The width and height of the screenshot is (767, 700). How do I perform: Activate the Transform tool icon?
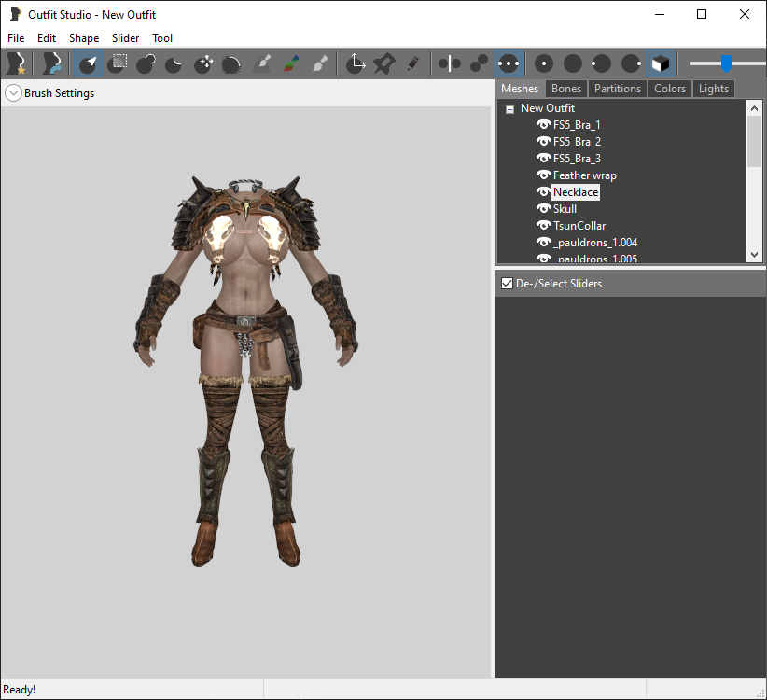[x=356, y=63]
